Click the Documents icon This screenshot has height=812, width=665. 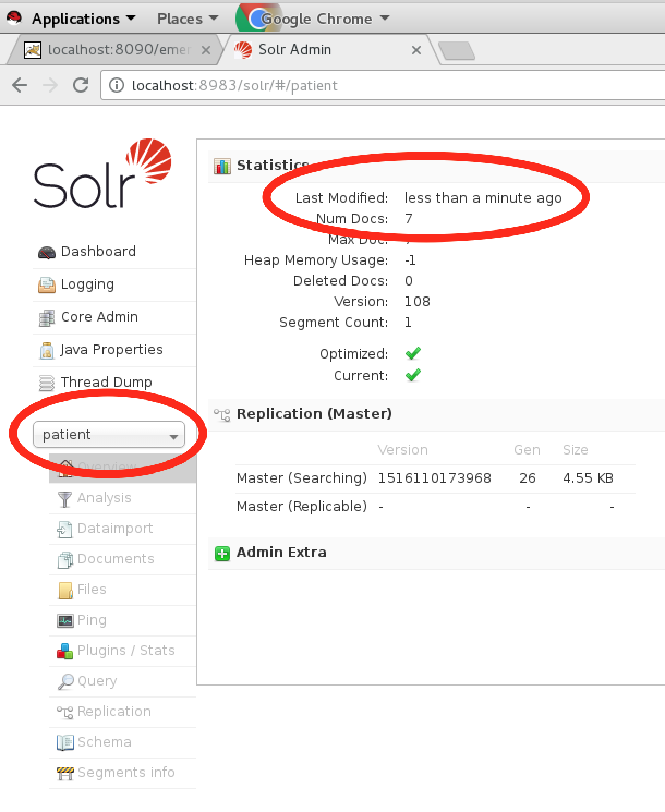pyautogui.click(x=65, y=560)
